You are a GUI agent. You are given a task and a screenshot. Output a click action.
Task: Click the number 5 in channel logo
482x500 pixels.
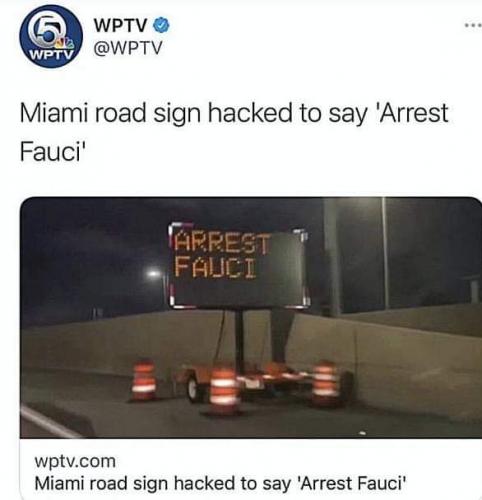pyautogui.click(x=48, y=32)
